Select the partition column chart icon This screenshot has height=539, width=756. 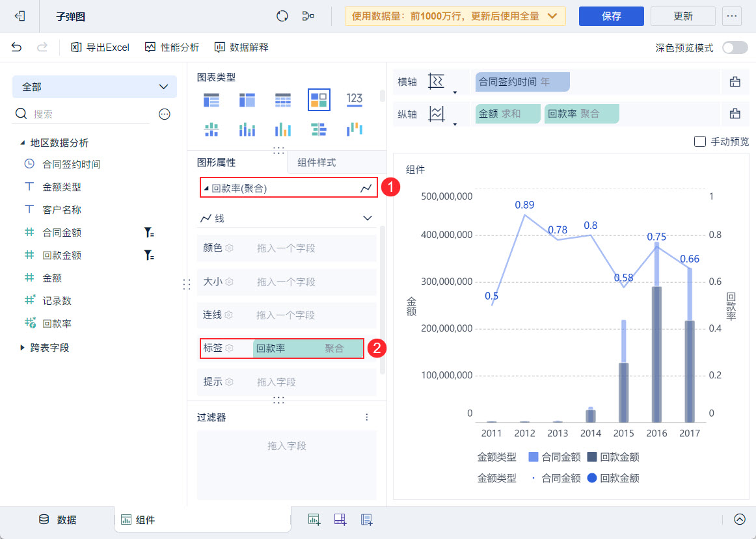pyautogui.click(x=211, y=129)
